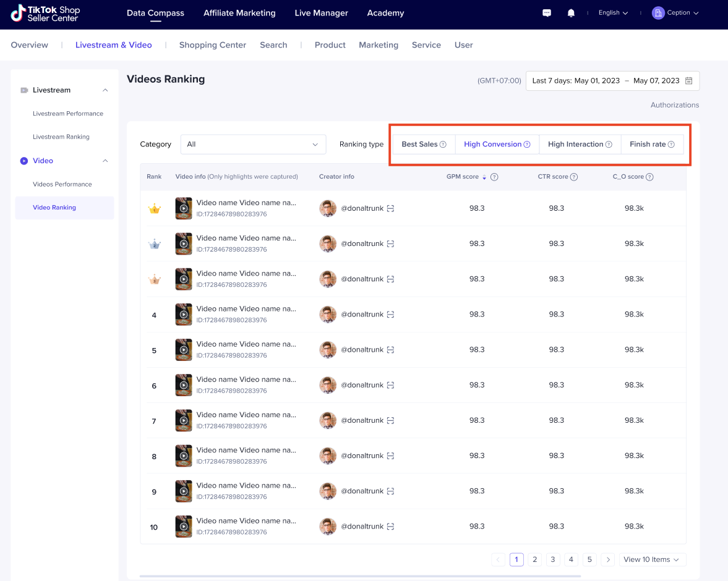Click the calendar icon in date range
Screen dimensions: 728x581
click(x=688, y=81)
